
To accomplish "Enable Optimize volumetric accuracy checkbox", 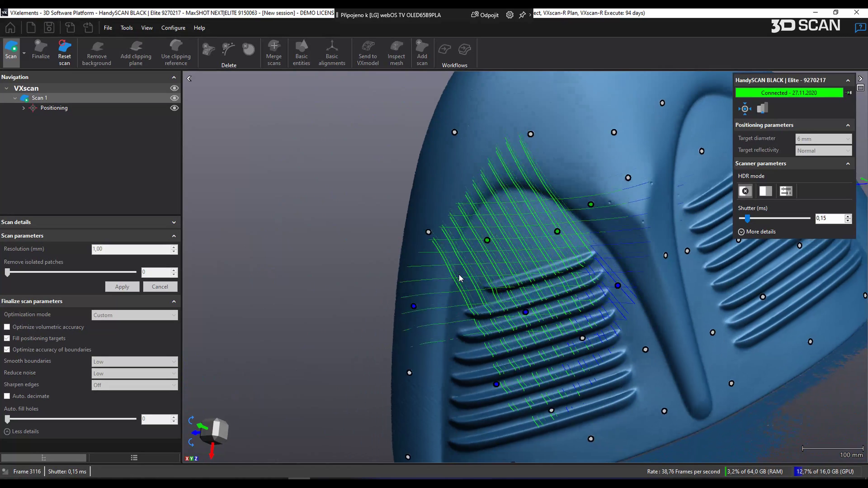I will (7, 327).
